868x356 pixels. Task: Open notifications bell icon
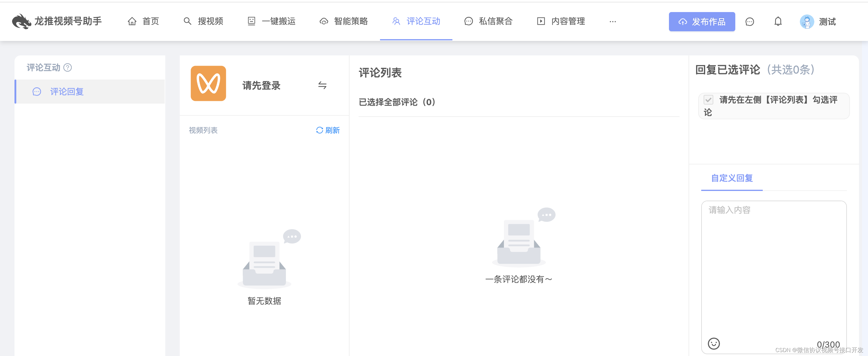(x=778, y=22)
